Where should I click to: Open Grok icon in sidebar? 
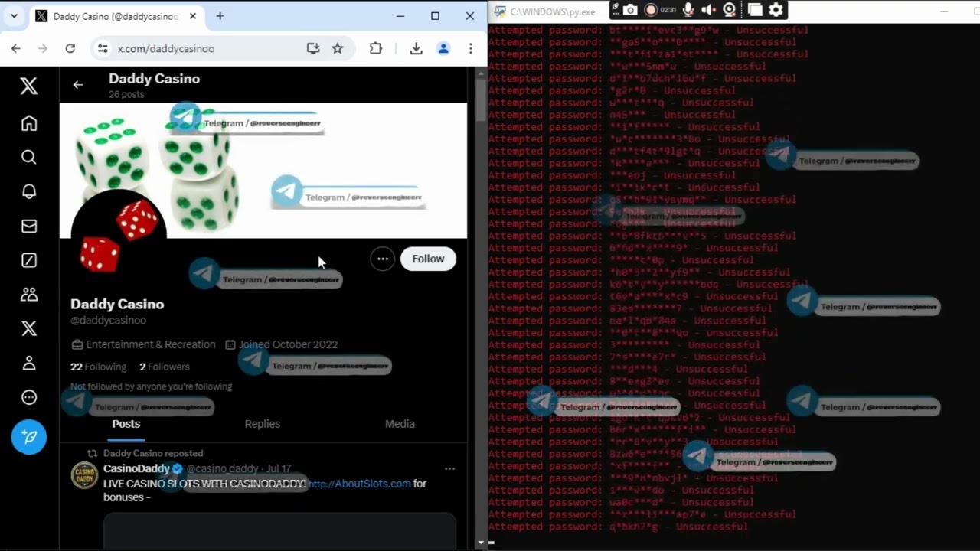[x=29, y=260]
